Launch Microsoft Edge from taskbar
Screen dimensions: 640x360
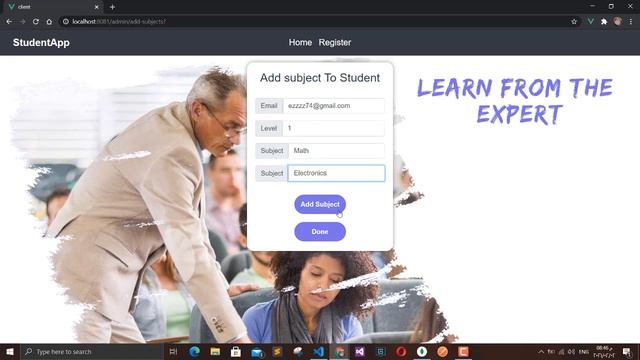[194, 351]
